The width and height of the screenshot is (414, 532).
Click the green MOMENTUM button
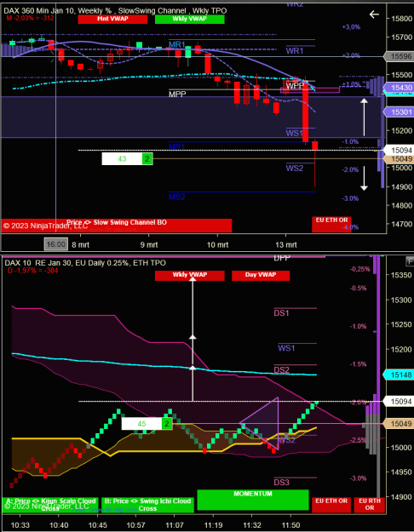point(253,500)
